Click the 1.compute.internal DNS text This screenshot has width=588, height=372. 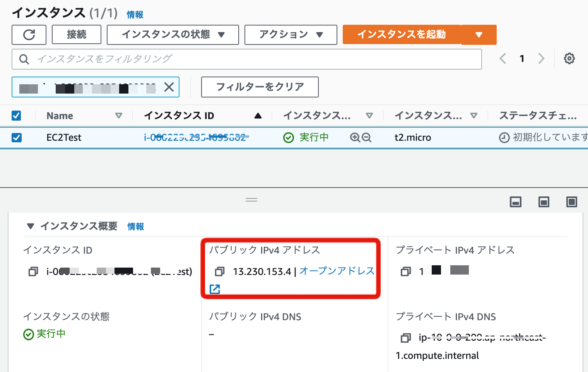tap(437, 356)
